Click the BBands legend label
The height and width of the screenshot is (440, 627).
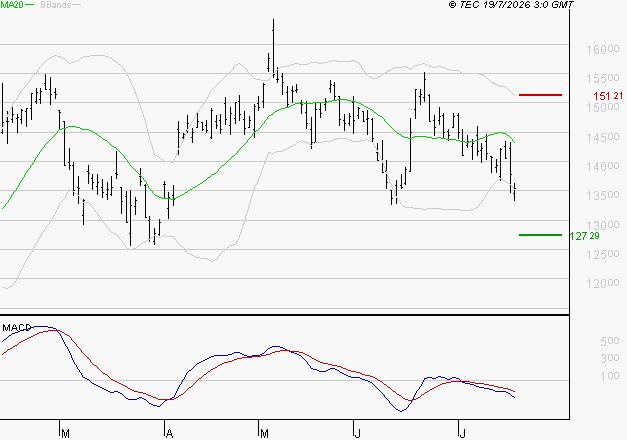[56, 5]
